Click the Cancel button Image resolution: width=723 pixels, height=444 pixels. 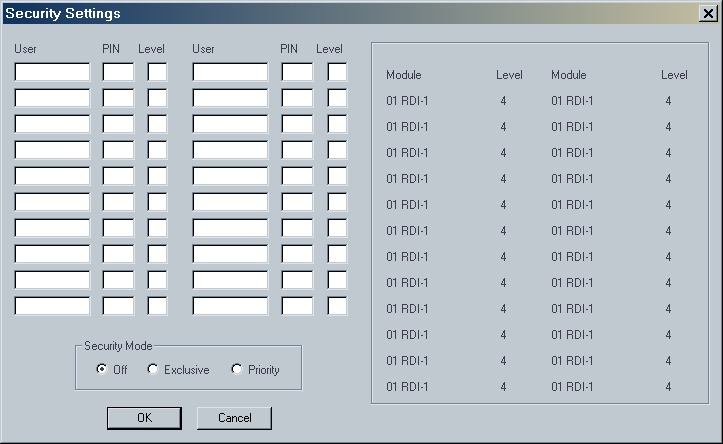pyautogui.click(x=234, y=418)
